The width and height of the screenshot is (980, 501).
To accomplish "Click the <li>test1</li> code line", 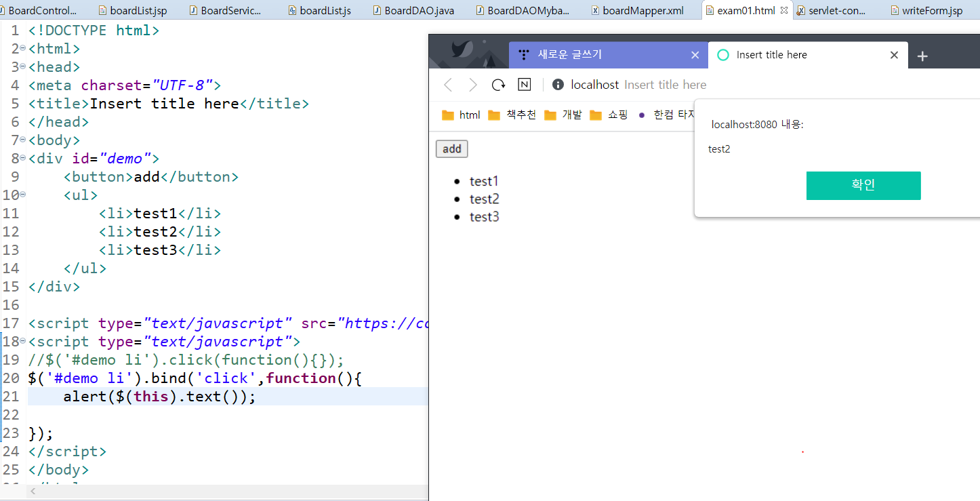I will (160, 214).
